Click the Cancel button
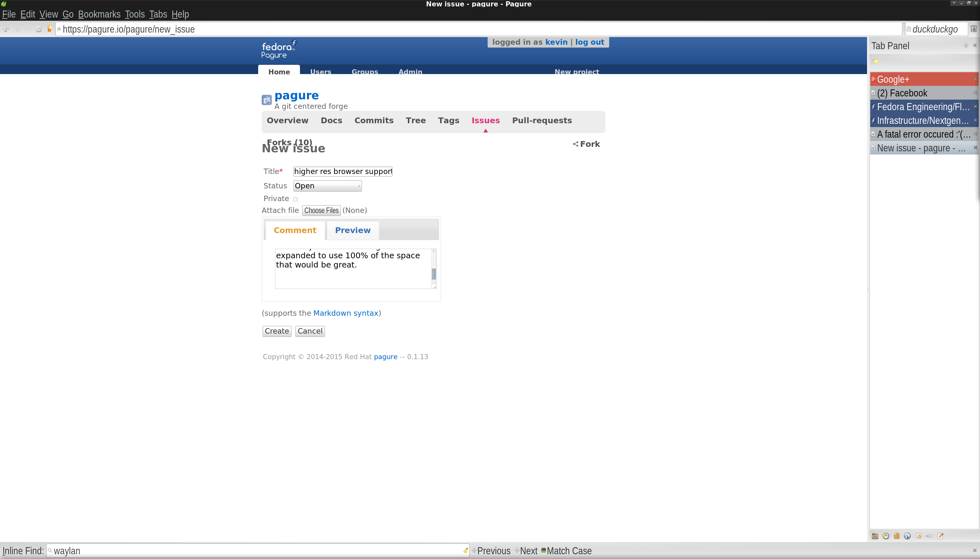The height and width of the screenshot is (559, 980). pyautogui.click(x=310, y=331)
